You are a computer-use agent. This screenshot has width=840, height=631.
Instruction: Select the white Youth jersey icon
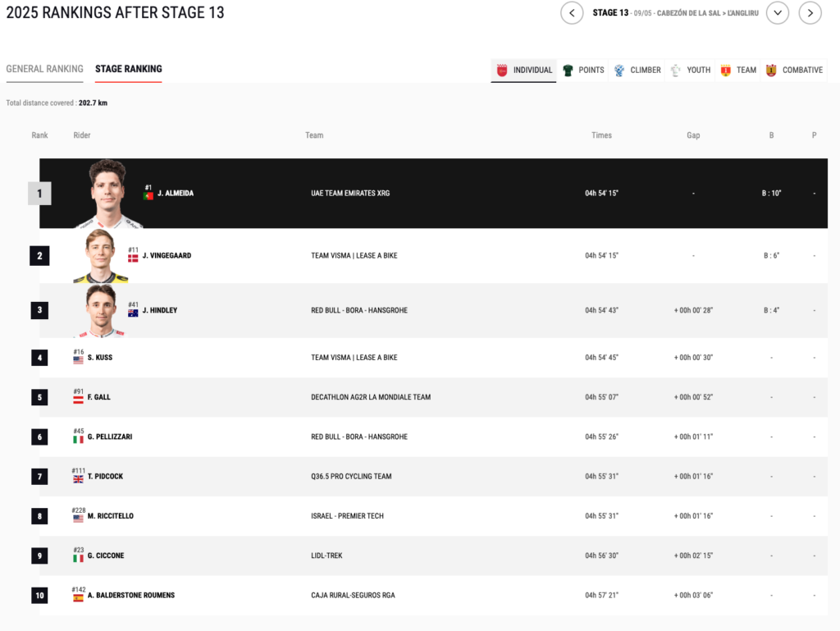click(x=676, y=71)
